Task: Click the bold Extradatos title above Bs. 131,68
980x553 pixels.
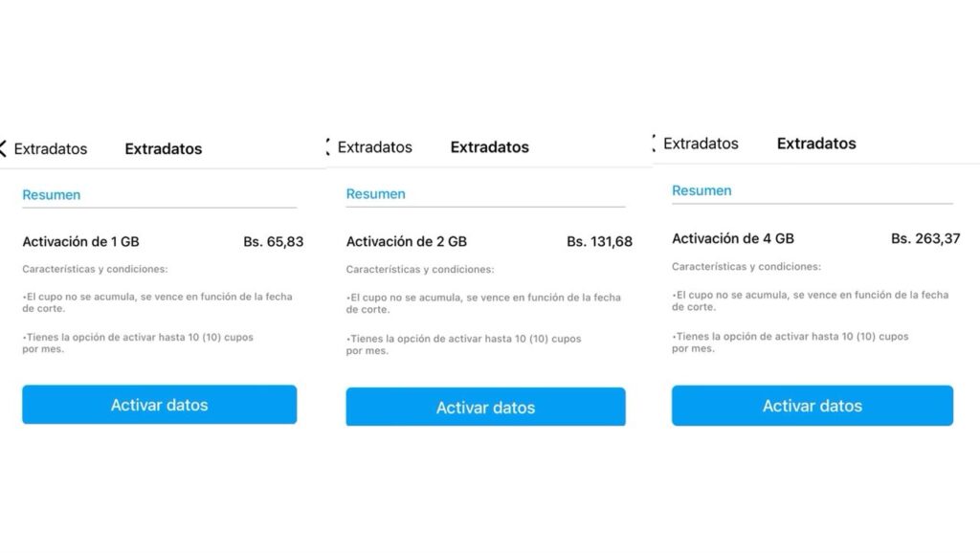Action: coord(489,147)
